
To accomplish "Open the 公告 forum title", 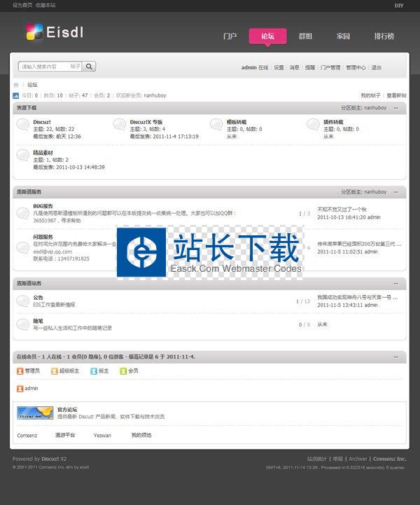I will 38,298.
